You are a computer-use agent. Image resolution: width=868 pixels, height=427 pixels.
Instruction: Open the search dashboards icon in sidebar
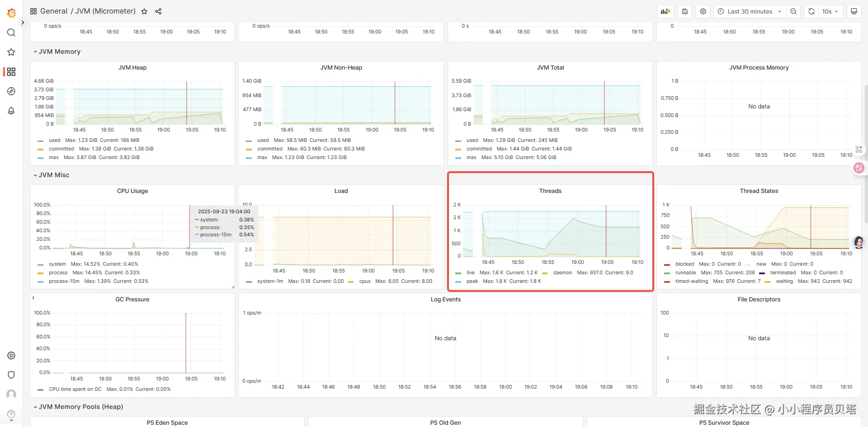tap(11, 33)
